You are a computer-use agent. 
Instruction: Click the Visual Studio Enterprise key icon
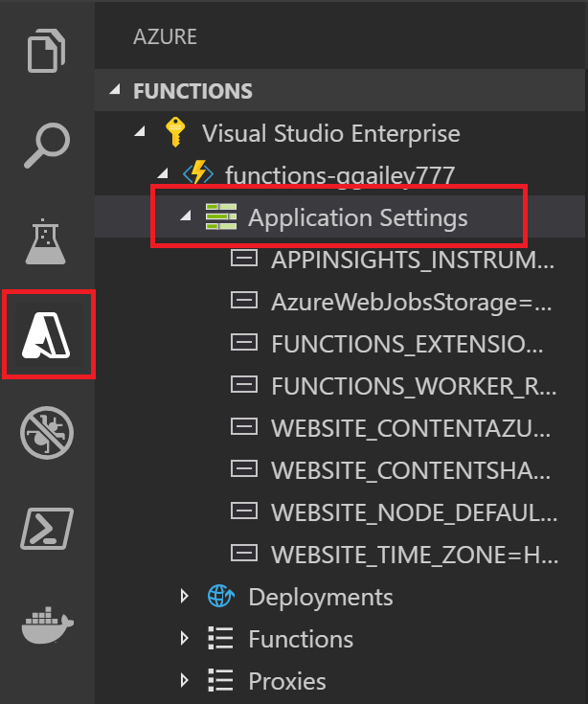[x=174, y=133]
